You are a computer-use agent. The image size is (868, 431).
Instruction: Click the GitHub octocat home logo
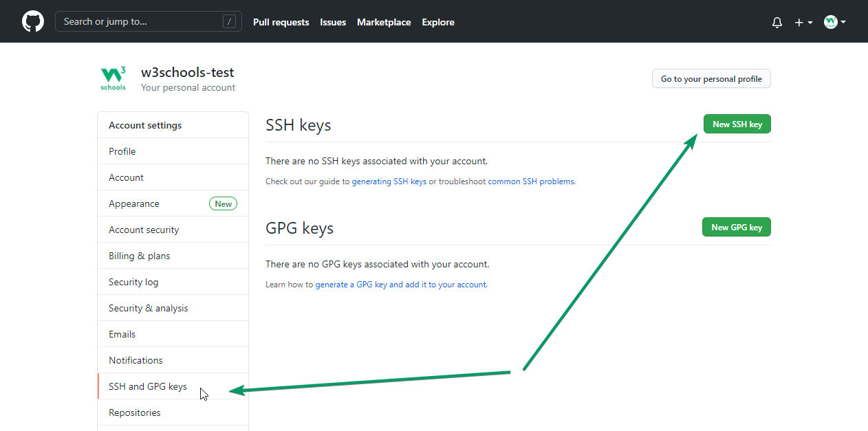(32, 21)
